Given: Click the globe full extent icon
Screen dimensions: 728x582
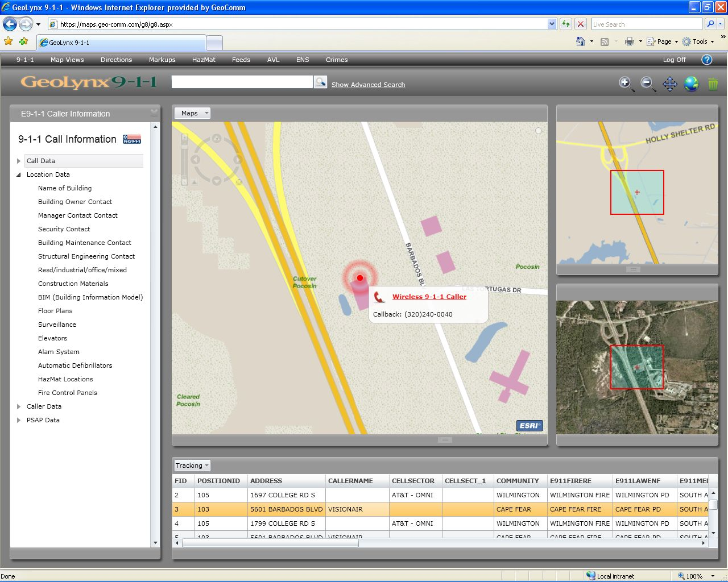Looking at the screenshot, I should tap(691, 84).
